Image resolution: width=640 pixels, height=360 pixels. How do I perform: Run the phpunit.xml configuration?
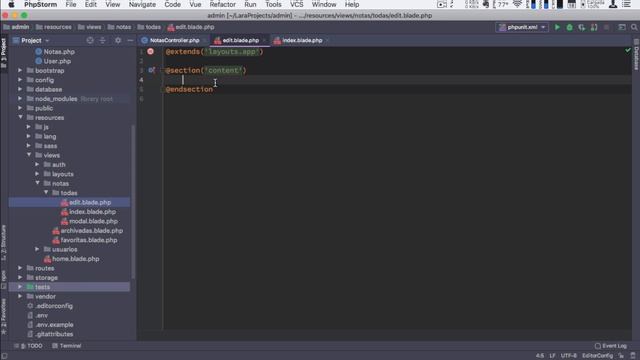point(557,27)
